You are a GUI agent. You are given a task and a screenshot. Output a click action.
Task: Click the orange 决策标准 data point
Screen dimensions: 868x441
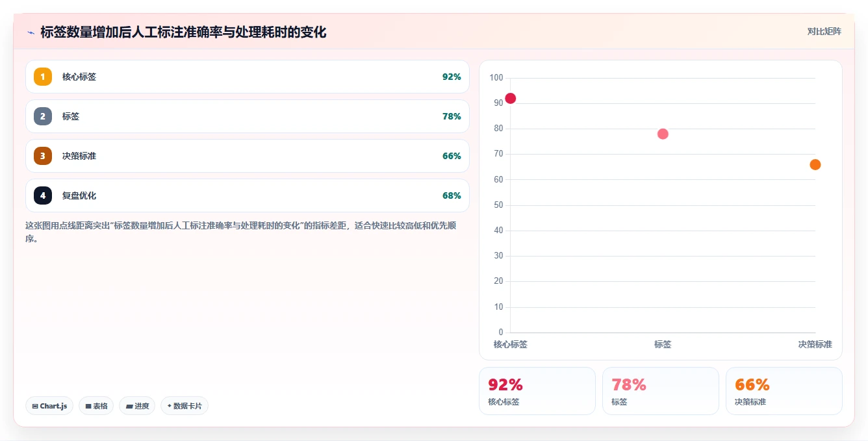[x=815, y=164]
